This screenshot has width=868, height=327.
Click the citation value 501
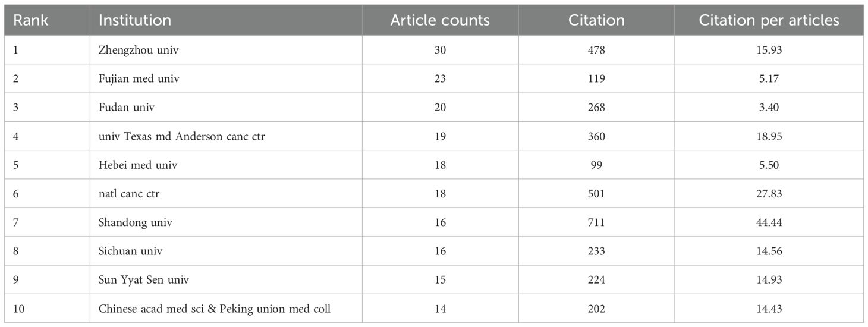pos(596,194)
